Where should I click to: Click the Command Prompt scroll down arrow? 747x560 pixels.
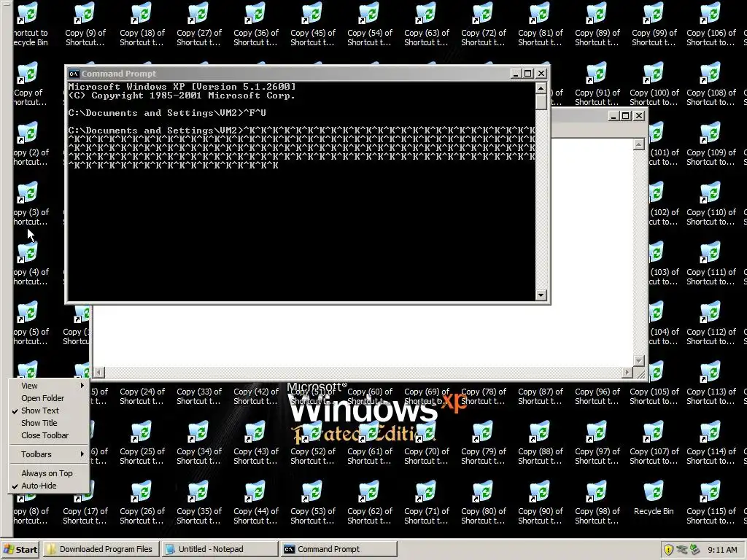pos(541,295)
